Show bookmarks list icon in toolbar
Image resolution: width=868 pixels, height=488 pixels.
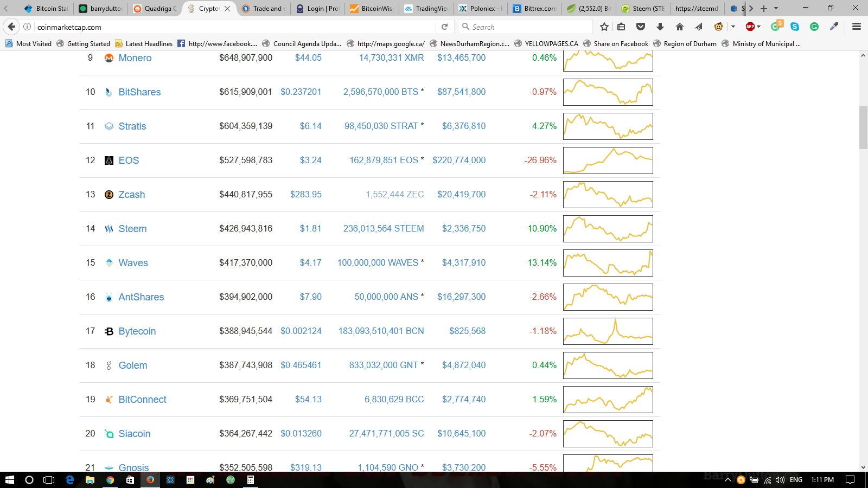pos(621,27)
